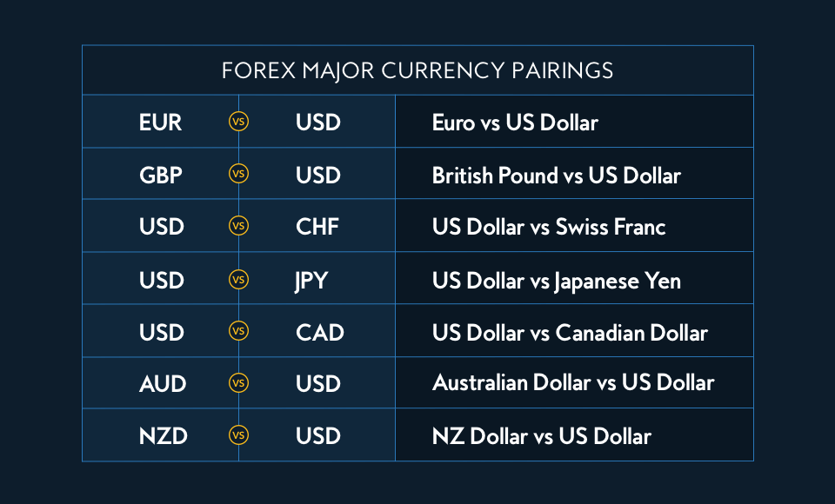
Task: Click the AUD currency code
Action: pyautogui.click(x=163, y=384)
